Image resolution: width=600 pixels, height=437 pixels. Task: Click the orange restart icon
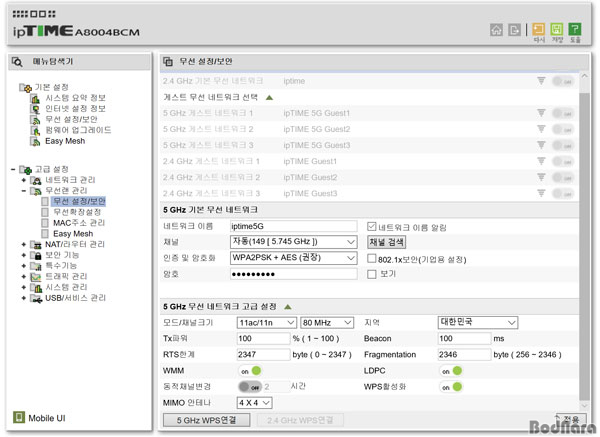pos(538,29)
